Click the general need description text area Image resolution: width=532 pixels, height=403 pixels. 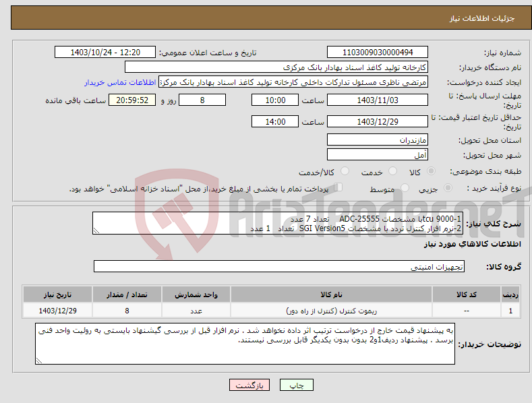coord(278,223)
